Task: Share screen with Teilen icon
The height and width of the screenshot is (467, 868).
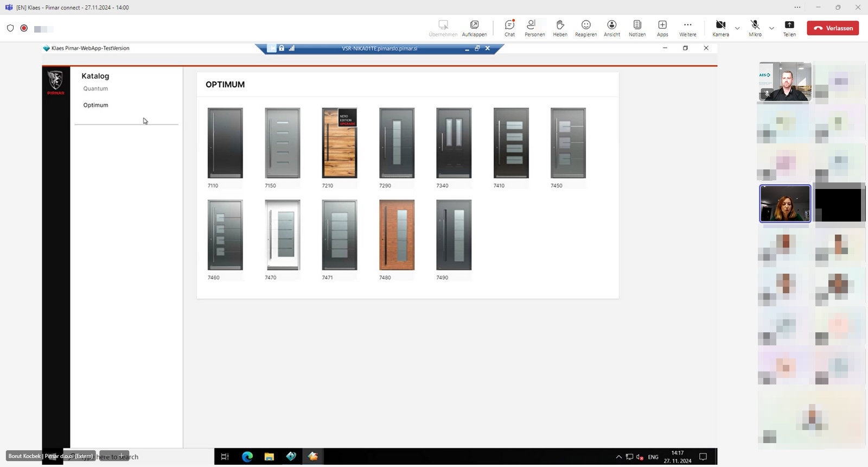Action: click(x=789, y=28)
